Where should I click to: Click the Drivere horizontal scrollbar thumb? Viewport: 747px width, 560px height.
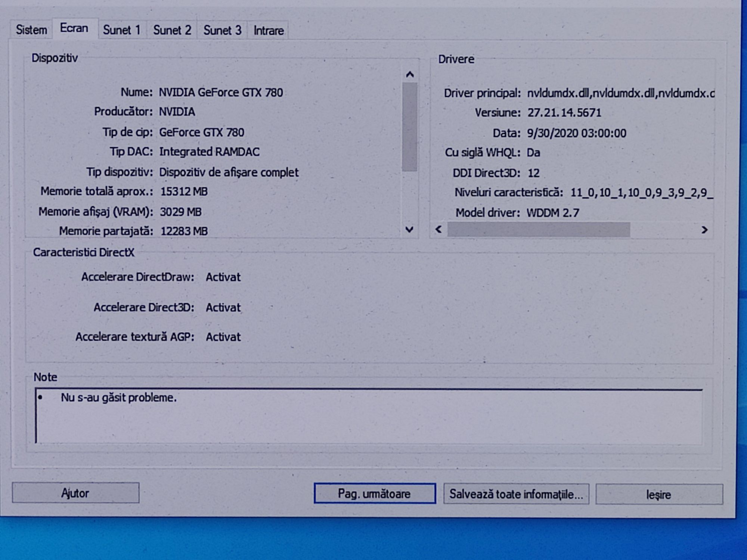(539, 229)
